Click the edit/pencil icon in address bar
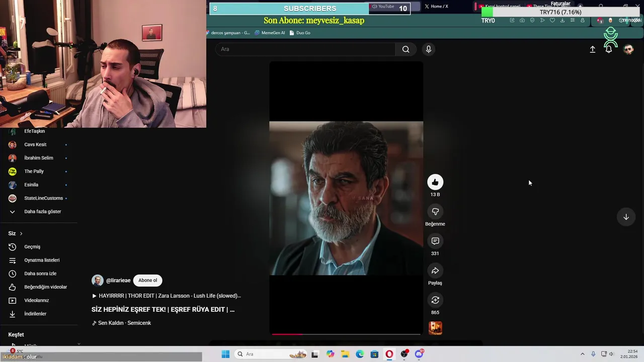The width and height of the screenshot is (644, 362). pyautogui.click(x=512, y=21)
